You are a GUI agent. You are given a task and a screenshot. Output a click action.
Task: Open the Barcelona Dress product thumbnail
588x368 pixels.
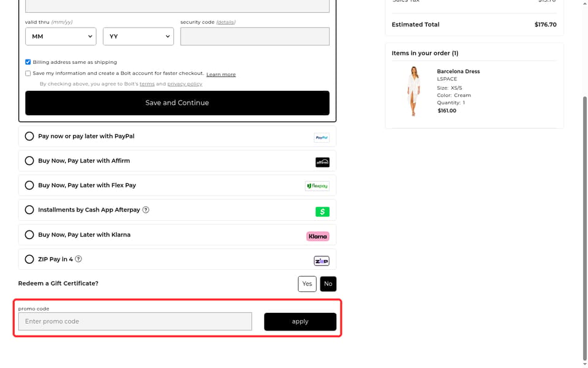[413, 91]
